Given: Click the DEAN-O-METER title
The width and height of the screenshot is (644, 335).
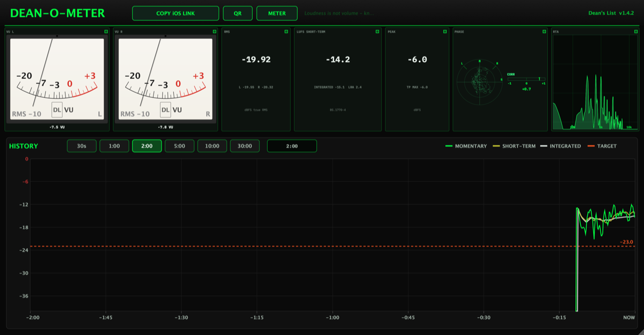Looking at the screenshot, I should pyautogui.click(x=57, y=13).
